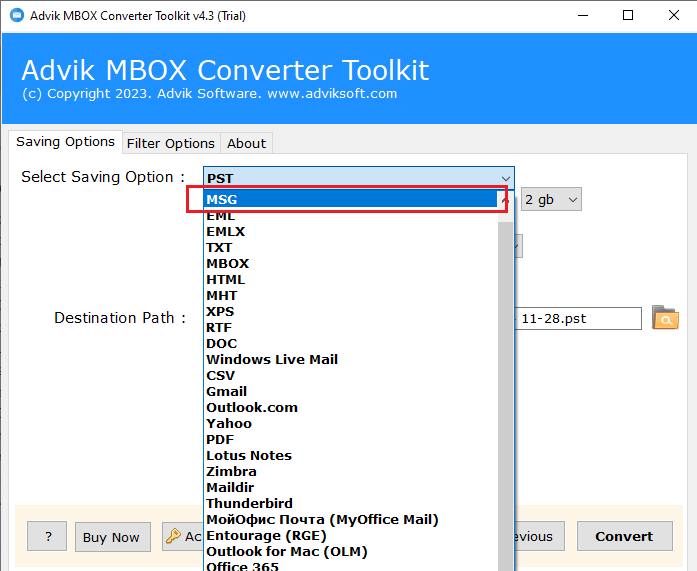Select Outlook for Mac (OLM)
The width and height of the screenshot is (697, 571).
(350, 551)
